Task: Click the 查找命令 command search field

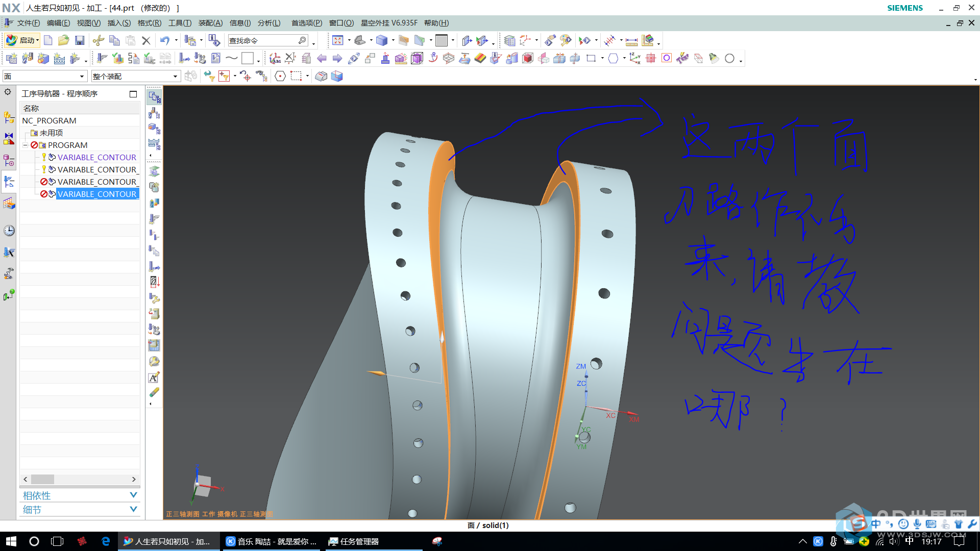Action: pos(267,40)
